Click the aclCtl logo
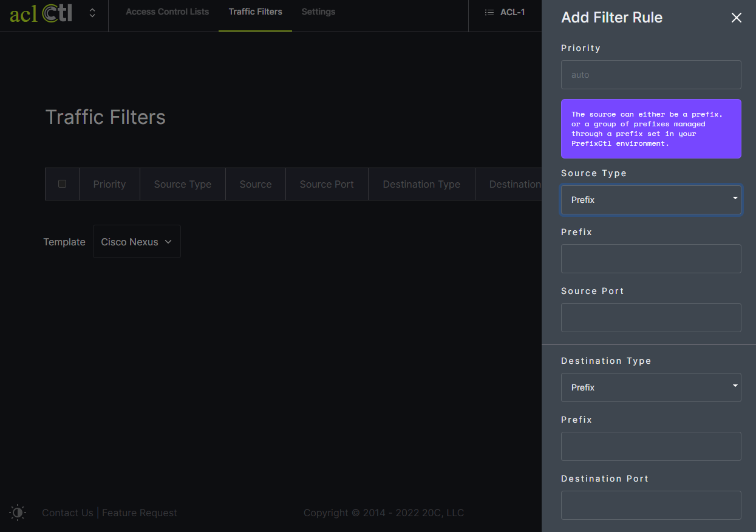Image resolution: width=756 pixels, height=532 pixels. pyautogui.click(x=41, y=13)
